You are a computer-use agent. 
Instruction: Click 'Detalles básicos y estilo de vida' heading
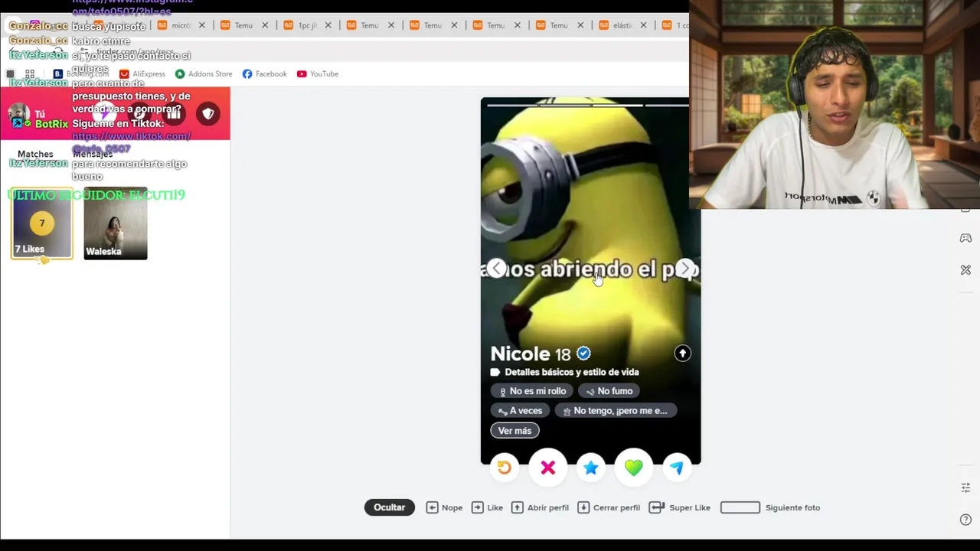click(572, 372)
